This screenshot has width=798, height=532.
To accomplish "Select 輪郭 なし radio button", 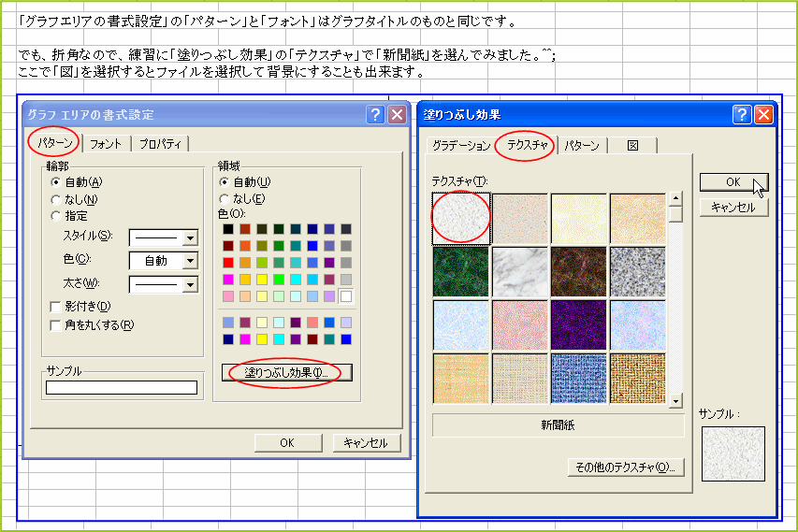I will pyautogui.click(x=56, y=199).
